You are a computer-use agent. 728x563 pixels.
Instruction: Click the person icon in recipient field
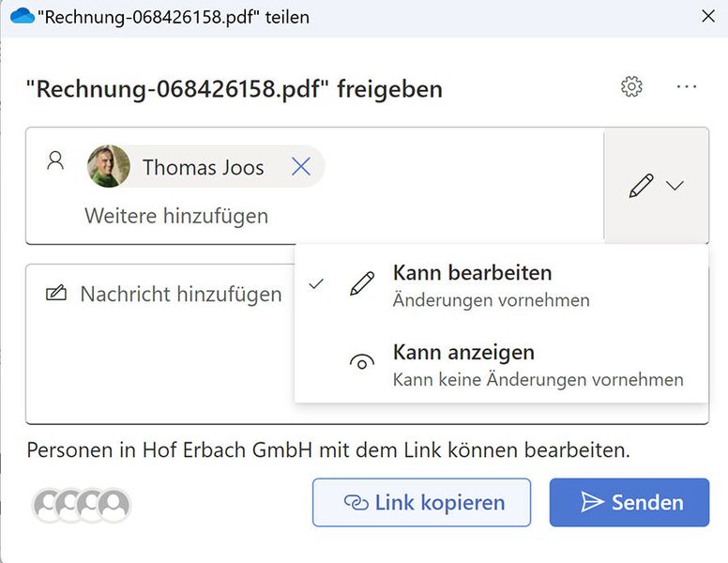pyautogui.click(x=55, y=160)
